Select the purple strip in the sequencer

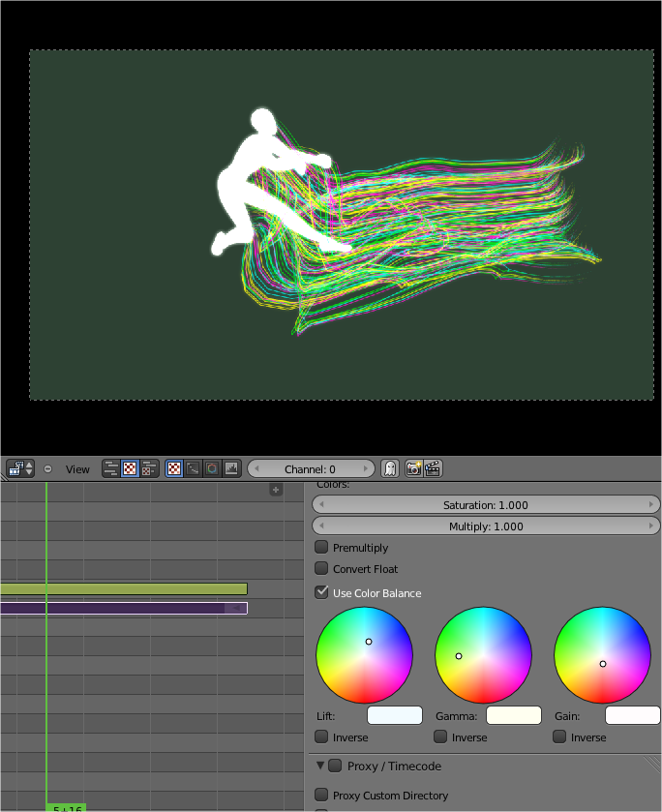click(124, 608)
